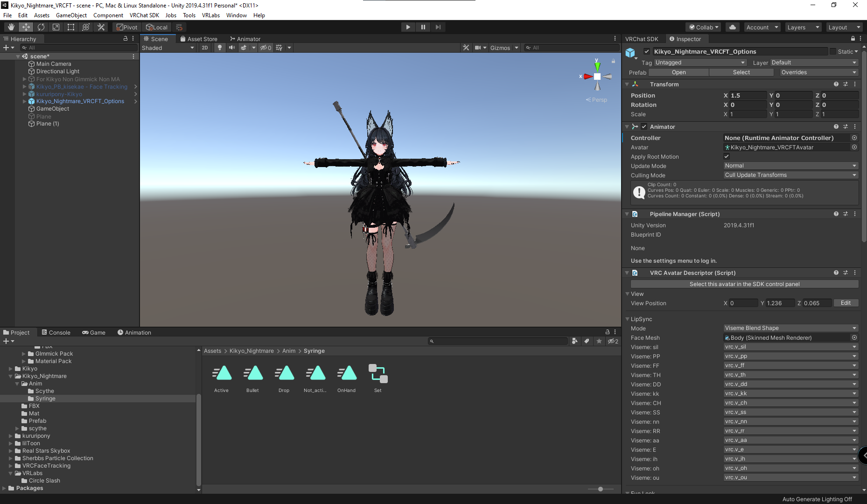
Task: Open Layout dropdown
Action: 844,27
